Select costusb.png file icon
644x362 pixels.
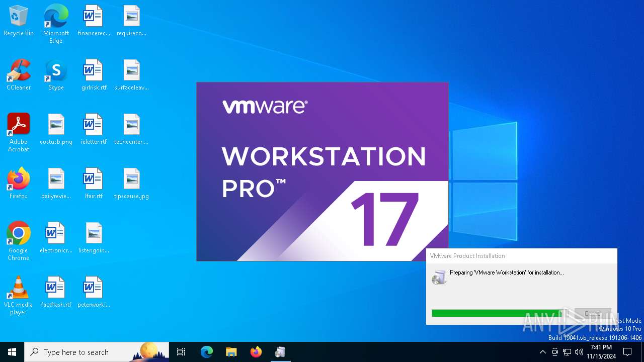pyautogui.click(x=56, y=130)
